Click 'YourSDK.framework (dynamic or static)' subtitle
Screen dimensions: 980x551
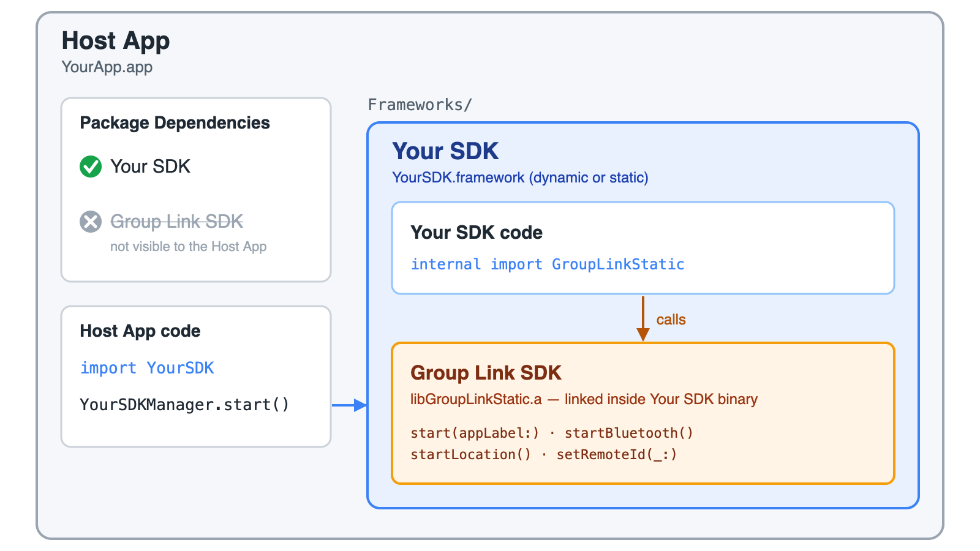pos(520,178)
